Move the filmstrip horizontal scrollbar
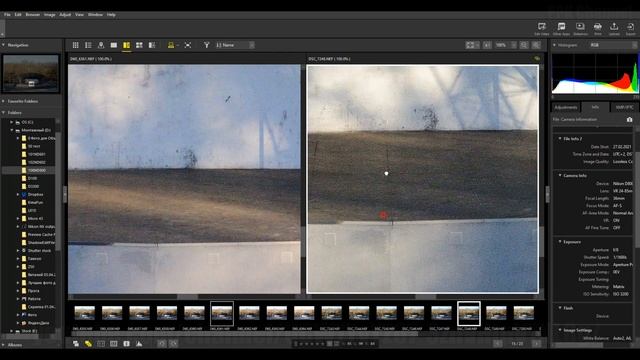Viewport: 640px width, 360px height. click(x=245, y=333)
